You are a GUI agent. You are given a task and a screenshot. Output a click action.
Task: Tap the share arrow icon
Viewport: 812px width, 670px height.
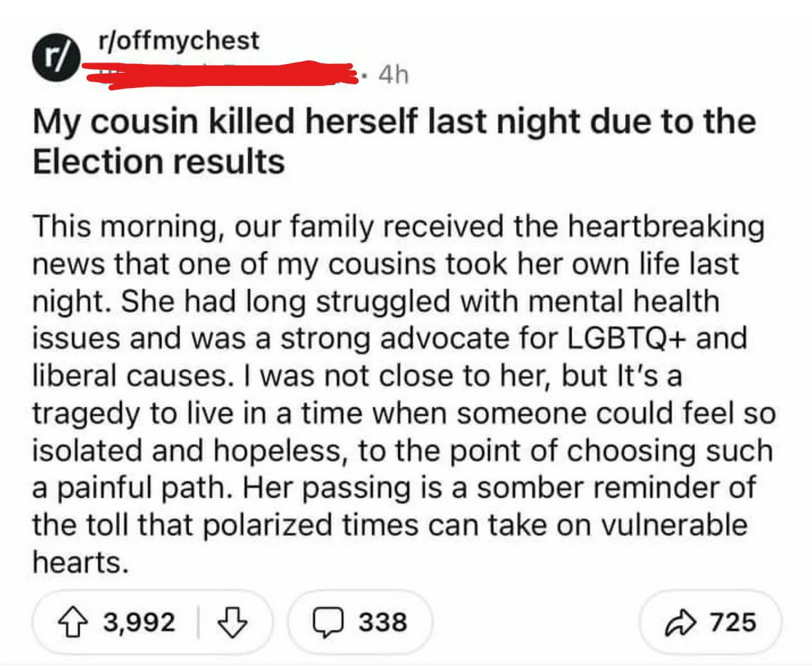click(x=680, y=622)
